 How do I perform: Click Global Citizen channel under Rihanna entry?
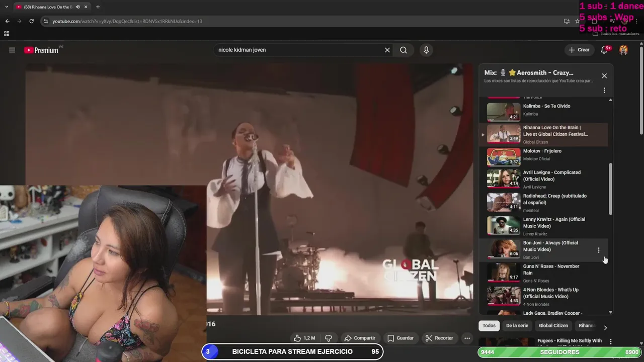click(x=535, y=142)
